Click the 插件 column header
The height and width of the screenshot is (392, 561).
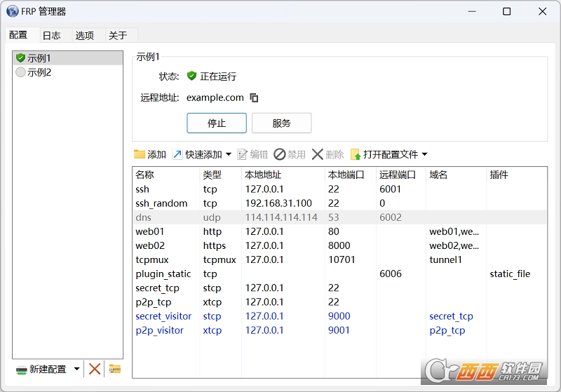[x=517, y=175]
